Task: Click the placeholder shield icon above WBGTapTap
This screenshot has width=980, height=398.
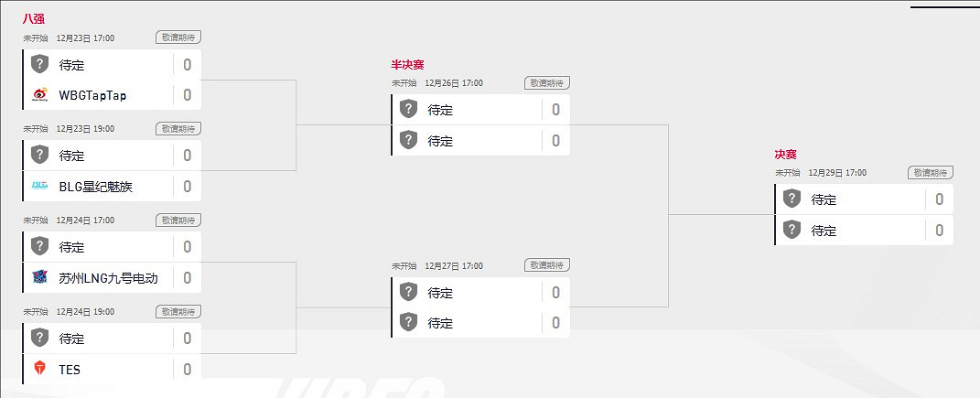Action: 39,64
